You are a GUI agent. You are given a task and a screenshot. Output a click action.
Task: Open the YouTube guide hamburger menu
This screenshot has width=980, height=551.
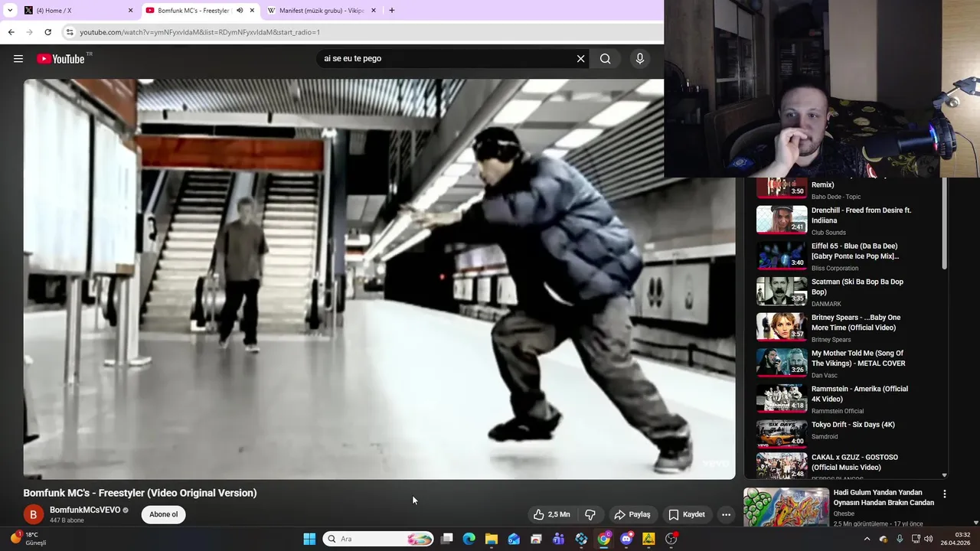(x=18, y=59)
